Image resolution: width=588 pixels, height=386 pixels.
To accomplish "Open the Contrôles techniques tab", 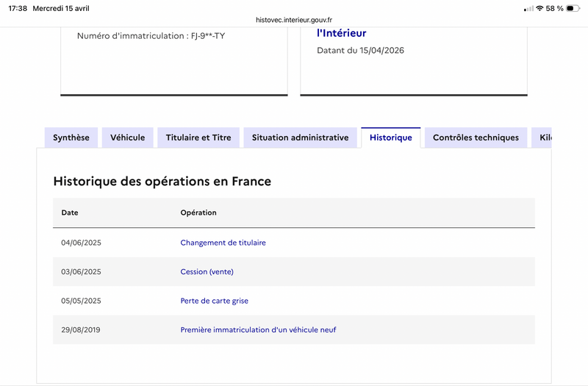I will [476, 137].
